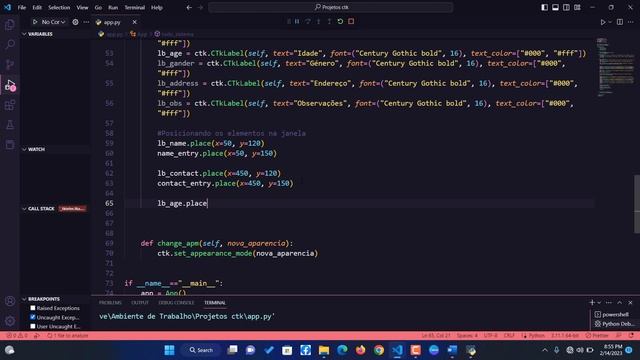Screen dimensions: 640x360
Task: Pause the debug session
Action: (297, 21)
